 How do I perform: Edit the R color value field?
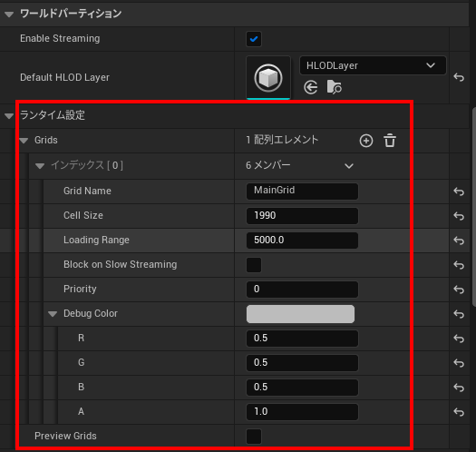[x=302, y=338]
